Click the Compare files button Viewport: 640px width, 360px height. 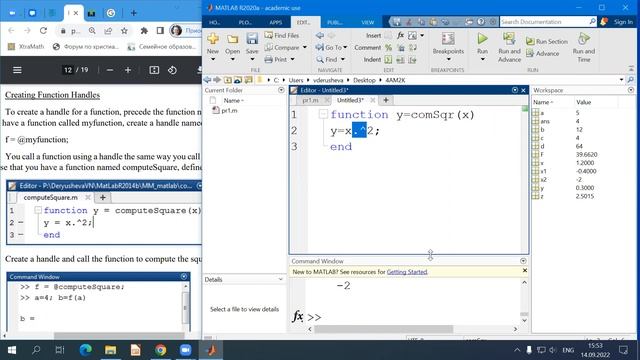point(282,47)
